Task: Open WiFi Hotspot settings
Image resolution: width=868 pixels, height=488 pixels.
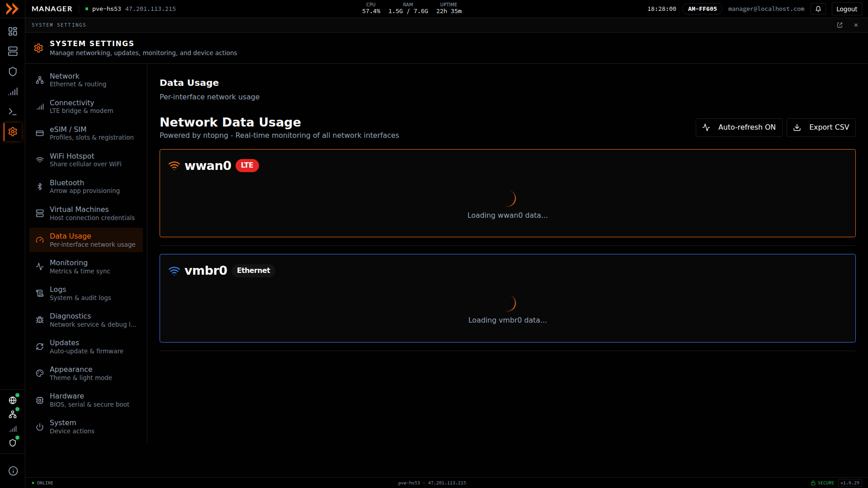Action: (x=86, y=160)
